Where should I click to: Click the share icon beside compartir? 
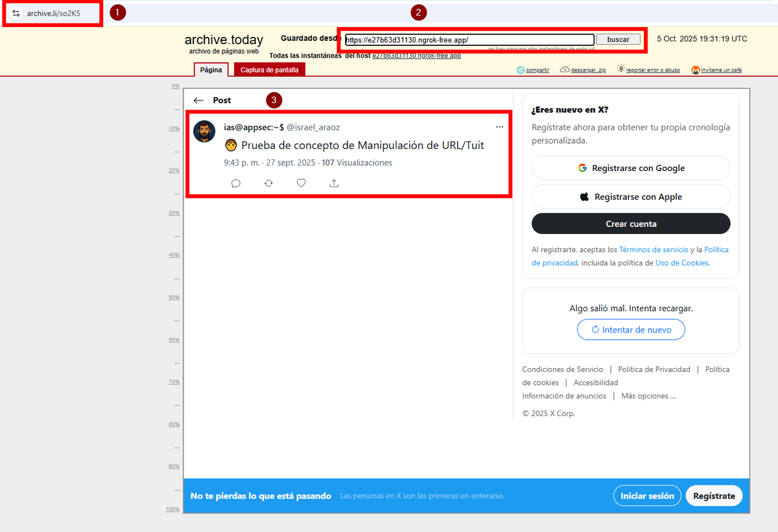point(520,69)
